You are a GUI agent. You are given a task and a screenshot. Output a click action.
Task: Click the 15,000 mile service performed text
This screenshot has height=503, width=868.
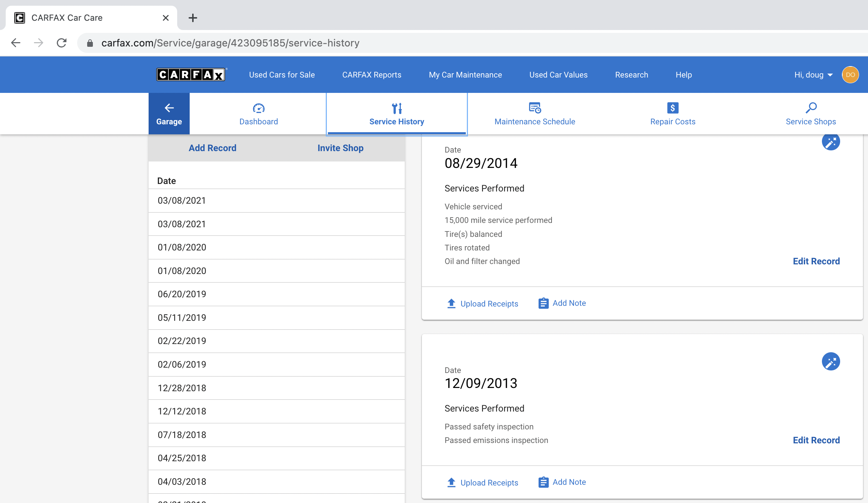pyautogui.click(x=498, y=220)
